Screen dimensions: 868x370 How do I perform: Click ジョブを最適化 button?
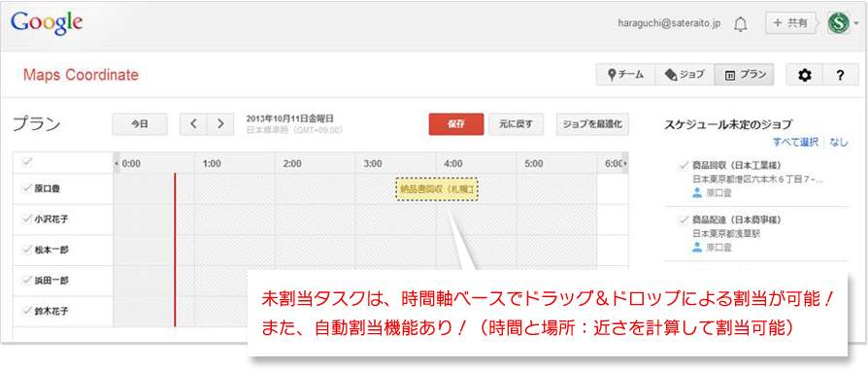click(x=592, y=124)
